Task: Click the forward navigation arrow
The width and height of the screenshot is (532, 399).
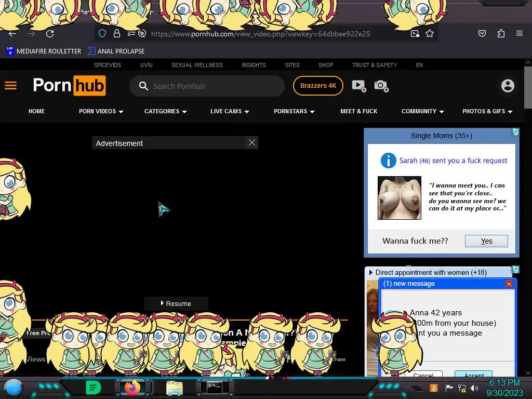Action: pyautogui.click(x=31, y=34)
